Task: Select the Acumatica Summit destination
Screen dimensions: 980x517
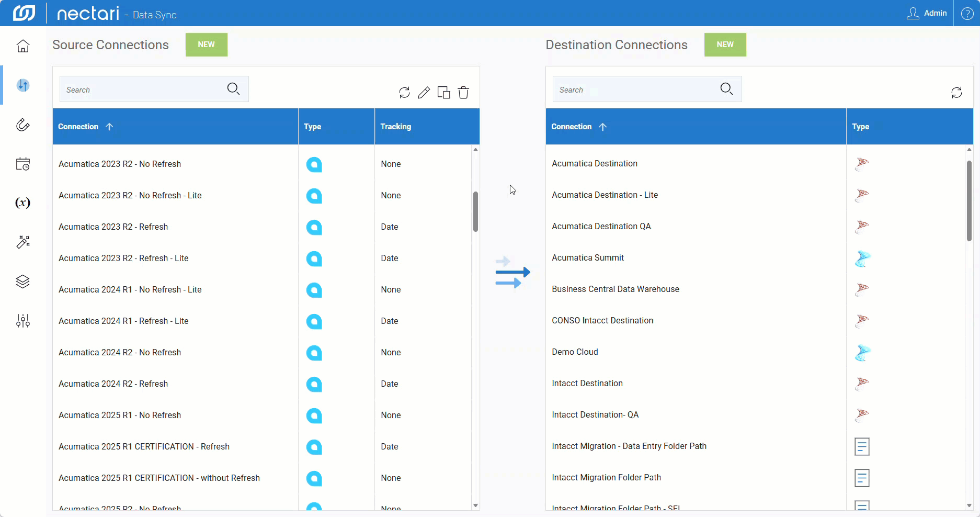Action: click(755, 258)
